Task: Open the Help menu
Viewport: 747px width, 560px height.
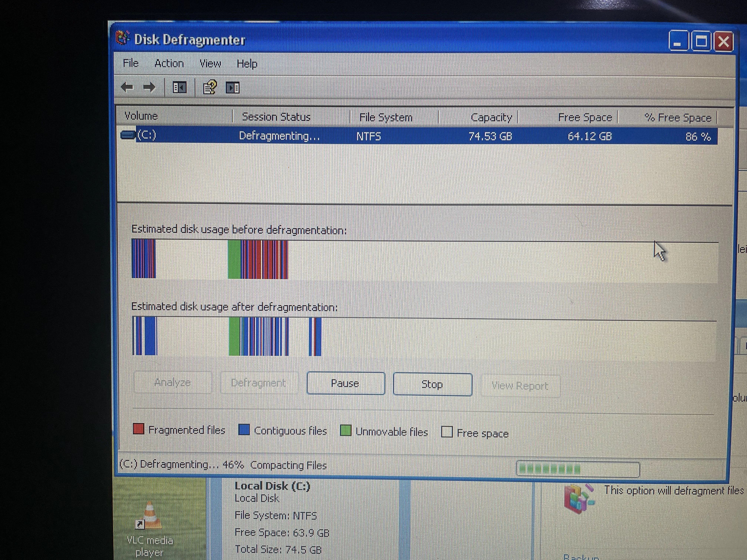Action: click(x=247, y=64)
